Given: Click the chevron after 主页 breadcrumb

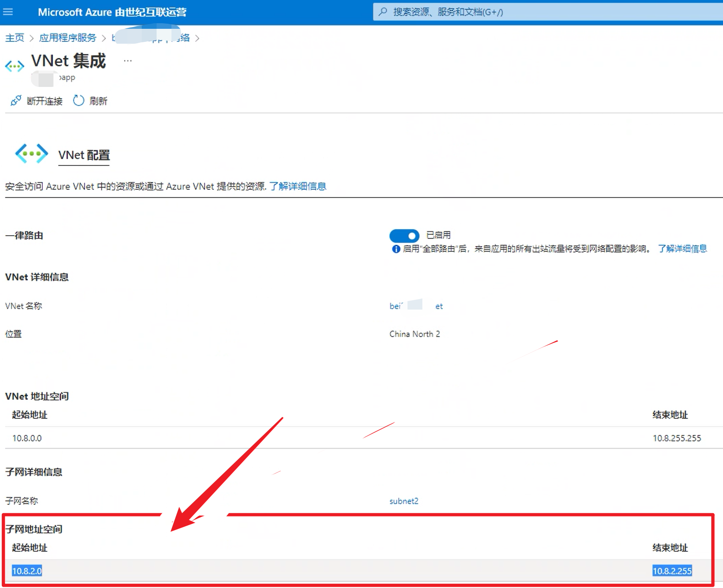Looking at the screenshot, I should [32, 38].
